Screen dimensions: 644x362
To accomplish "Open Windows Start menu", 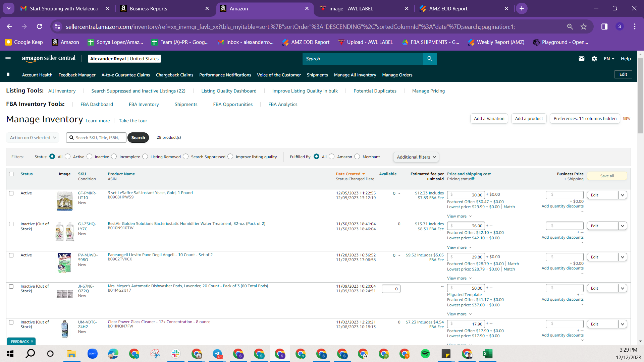I will pos(10,354).
